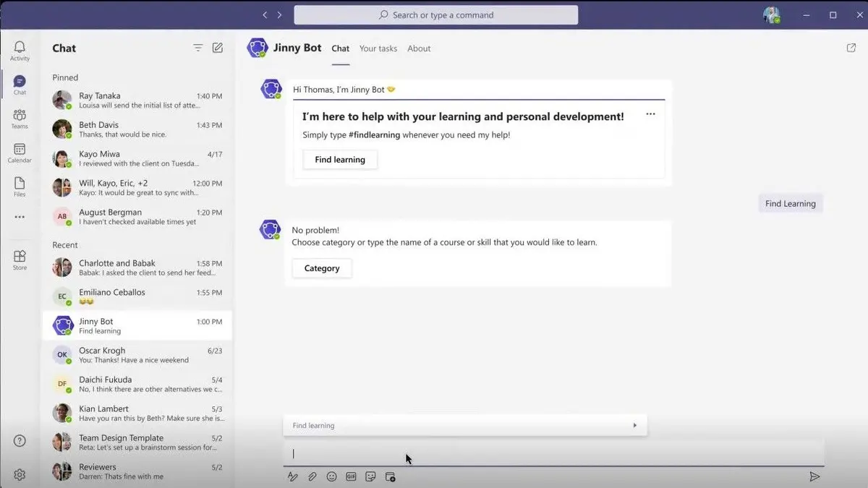This screenshot has height=488, width=868.
Task: Click the Jinny Bot avatar in header
Action: 257,48
